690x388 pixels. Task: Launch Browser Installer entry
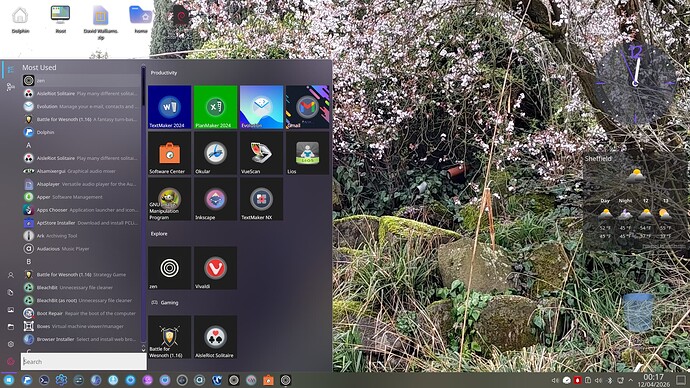(x=81, y=339)
